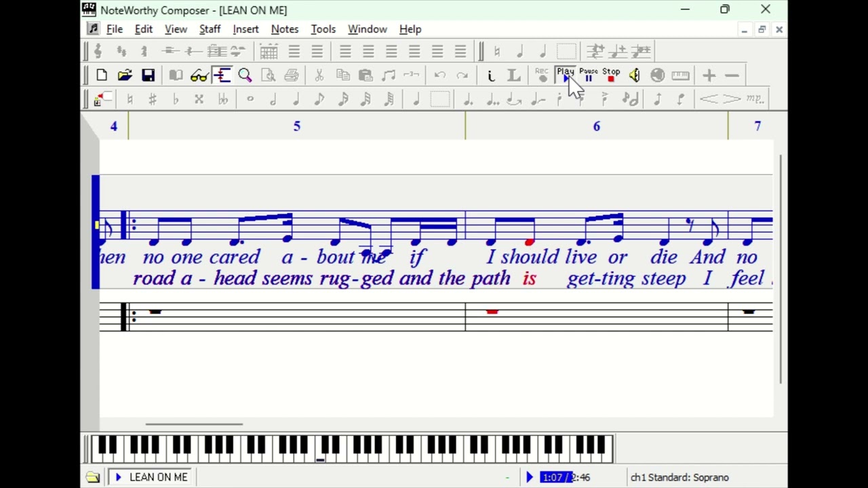This screenshot has height=488, width=868.
Task: Paste from clipboard
Action: tap(366, 75)
